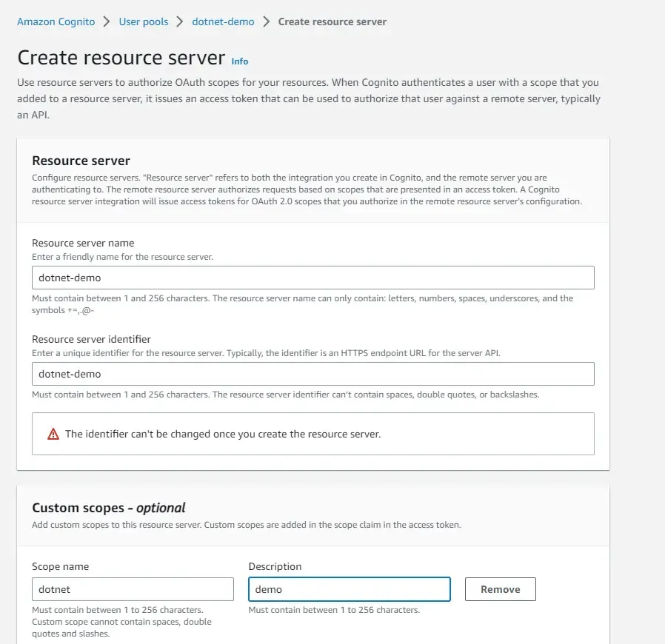665x644 pixels.
Task: Click the identifier warning alert box
Action: pos(312,435)
